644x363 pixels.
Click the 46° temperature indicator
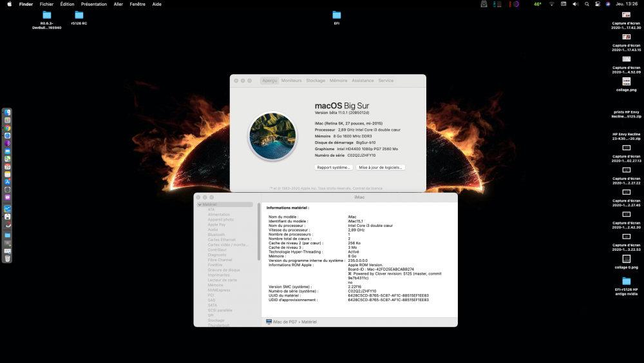537,4
